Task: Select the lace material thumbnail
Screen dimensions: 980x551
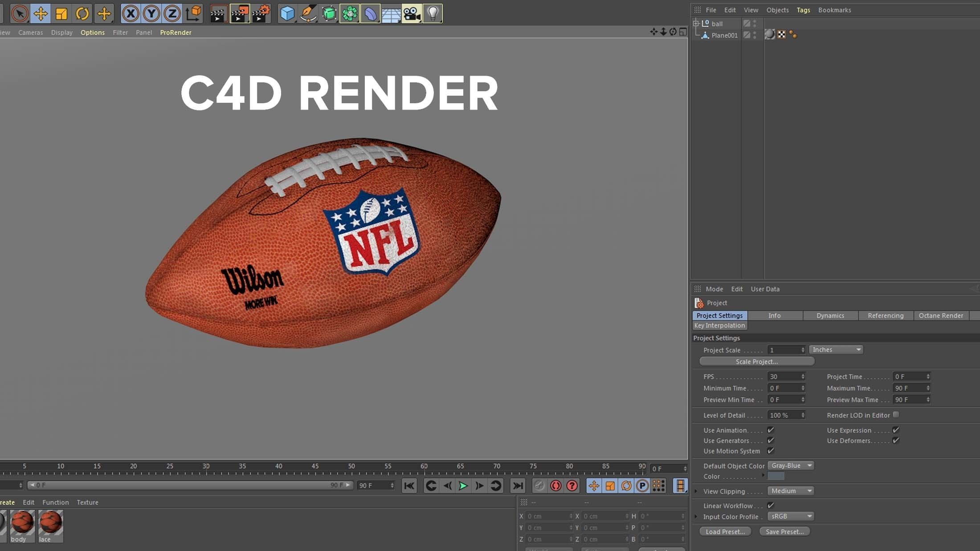Action: (x=50, y=526)
